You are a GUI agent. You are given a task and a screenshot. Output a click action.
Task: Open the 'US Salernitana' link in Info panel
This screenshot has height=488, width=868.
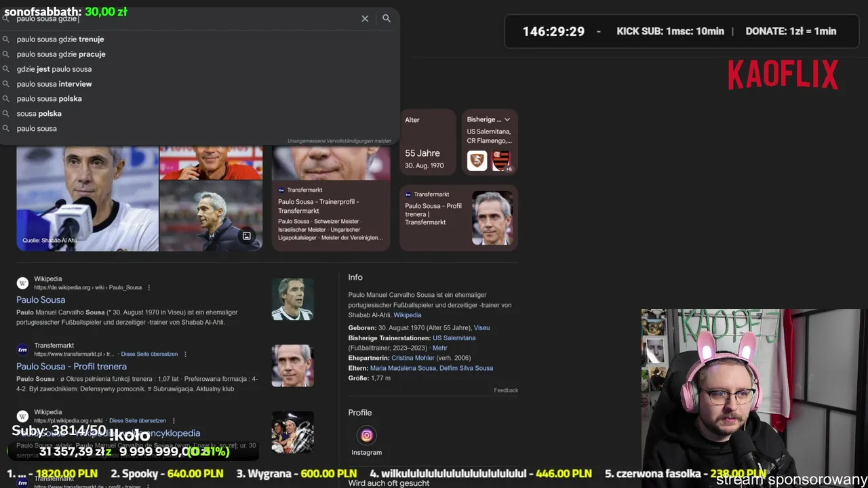click(x=454, y=338)
